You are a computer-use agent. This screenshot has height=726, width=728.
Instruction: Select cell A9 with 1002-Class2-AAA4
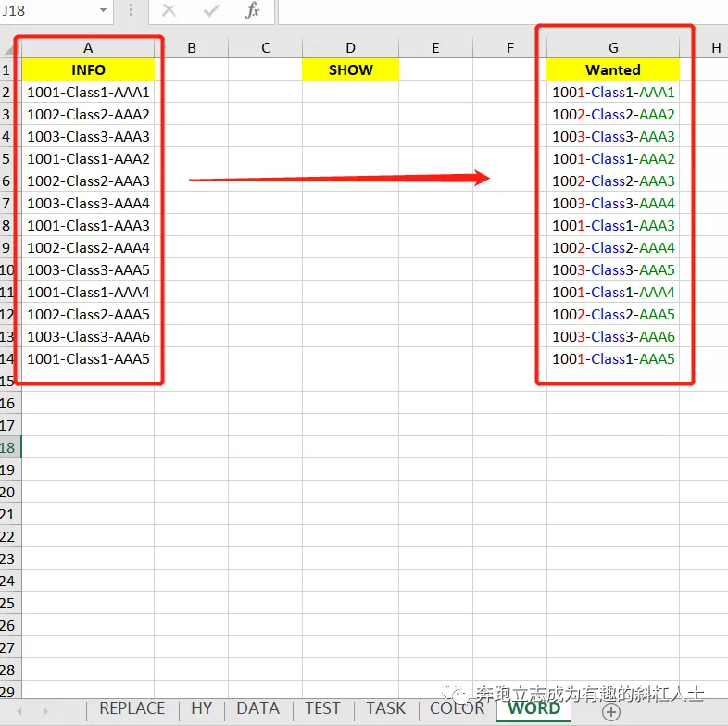(88, 248)
